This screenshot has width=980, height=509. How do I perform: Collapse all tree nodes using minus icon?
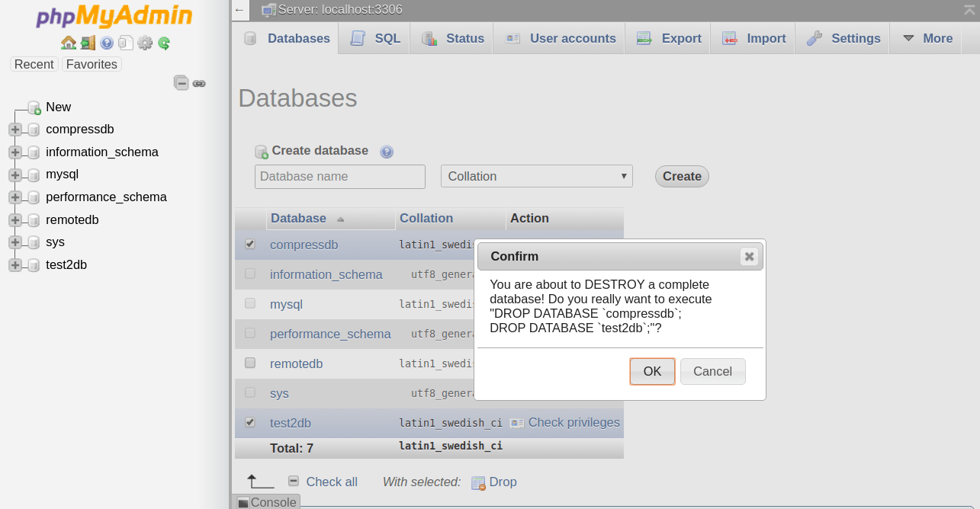coord(181,83)
